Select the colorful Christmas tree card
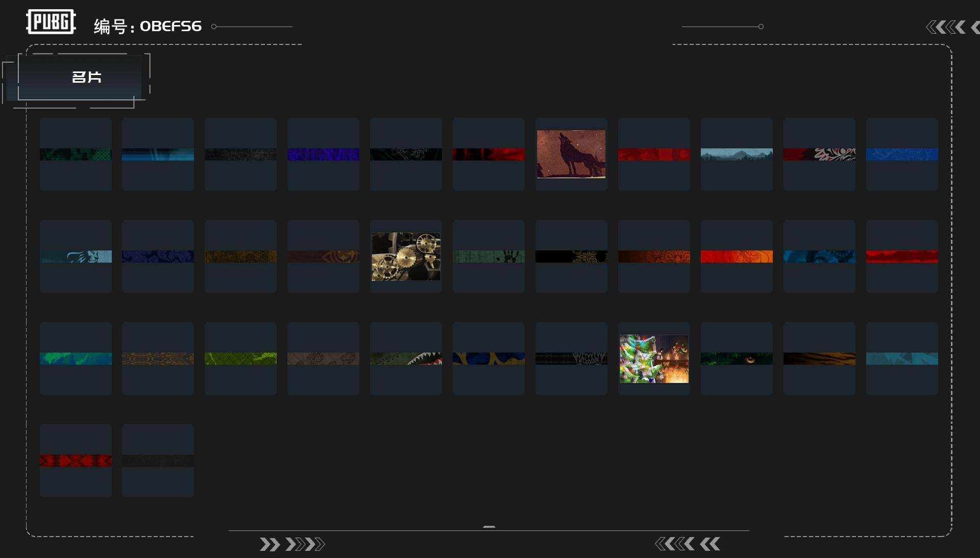Screen dimensions: 980x558 coord(654,358)
